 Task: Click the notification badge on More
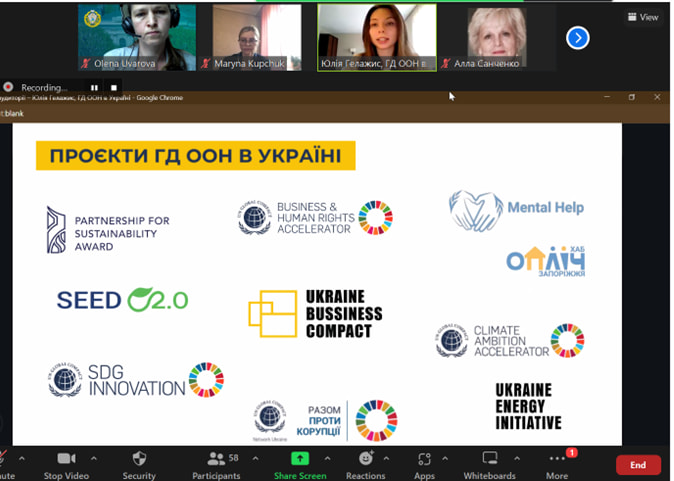(571, 452)
